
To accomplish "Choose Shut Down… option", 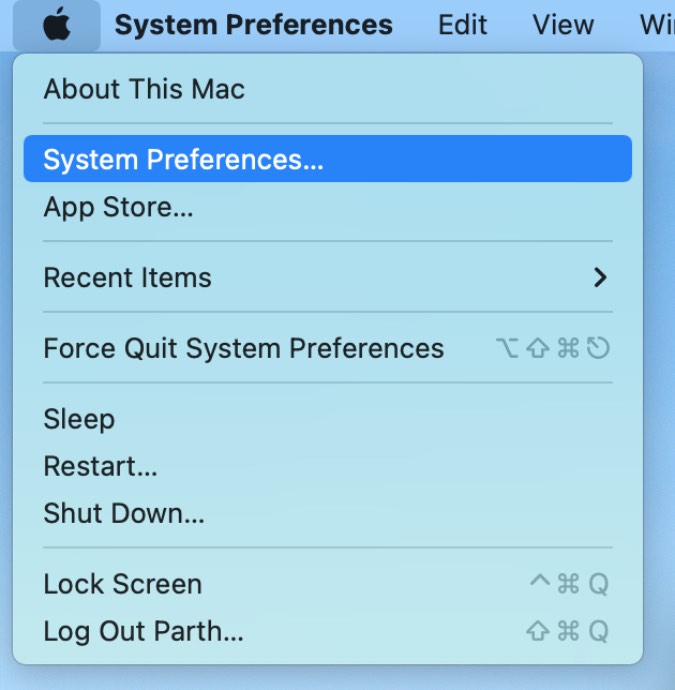I will tap(123, 514).
